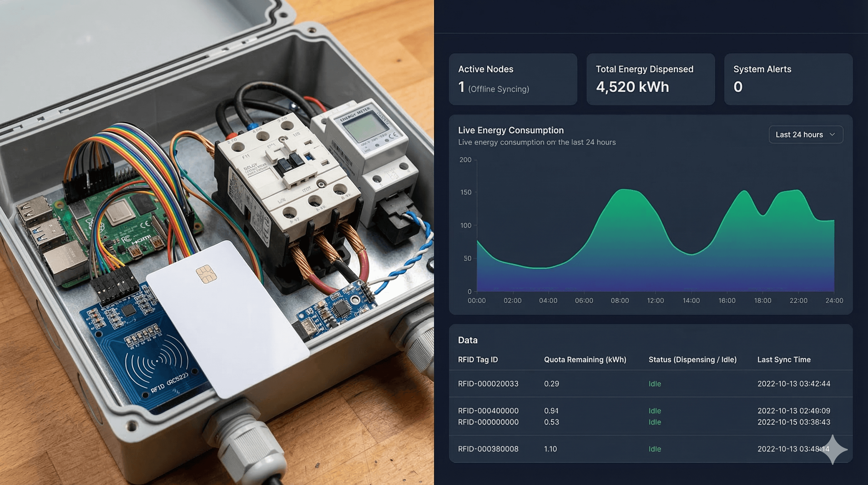Click the Offline Syncing status label
The width and height of the screenshot is (868, 485).
coord(499,89)
